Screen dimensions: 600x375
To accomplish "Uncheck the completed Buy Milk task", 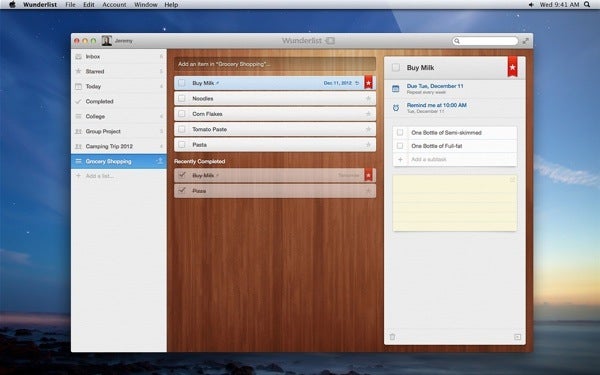I will pyautogui.click(x=182, y=175).
